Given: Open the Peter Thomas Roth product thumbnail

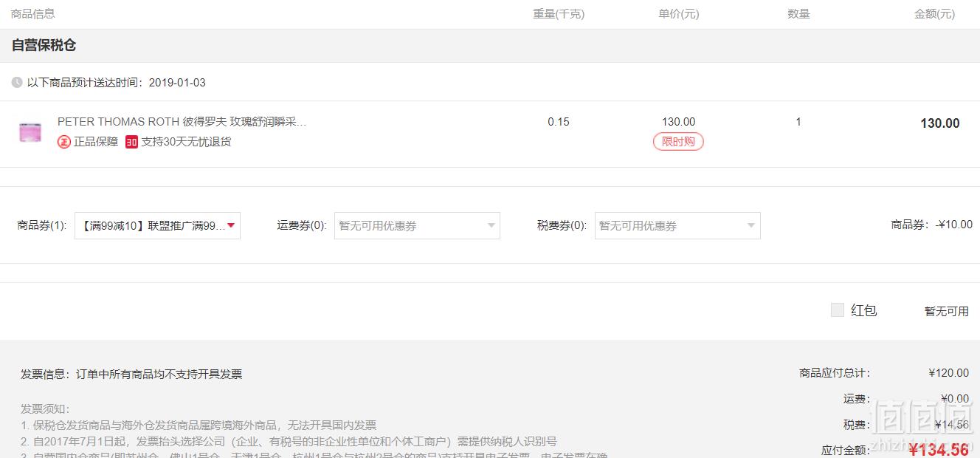Looking at the screenshot, I should pyautogui.click(x=31, y=132).
